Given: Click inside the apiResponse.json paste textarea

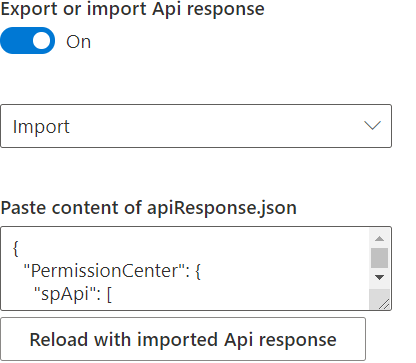Looking at the screenshot, I should tap(185, 268).
